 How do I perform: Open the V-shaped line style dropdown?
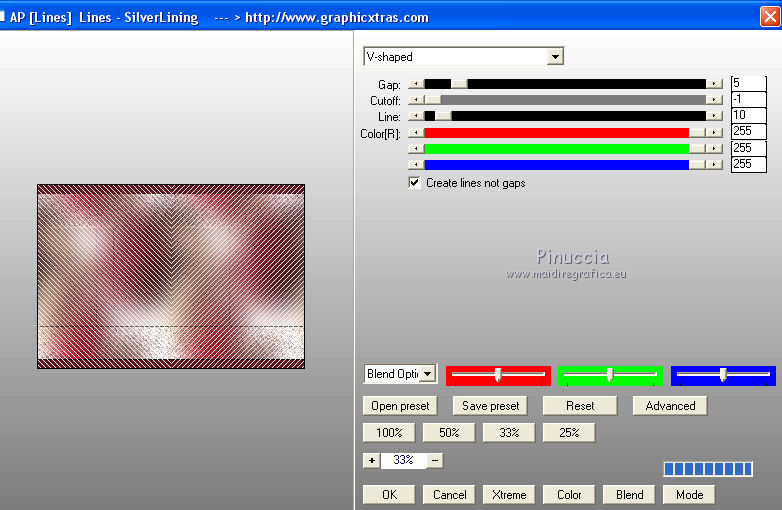coord(555,57)
